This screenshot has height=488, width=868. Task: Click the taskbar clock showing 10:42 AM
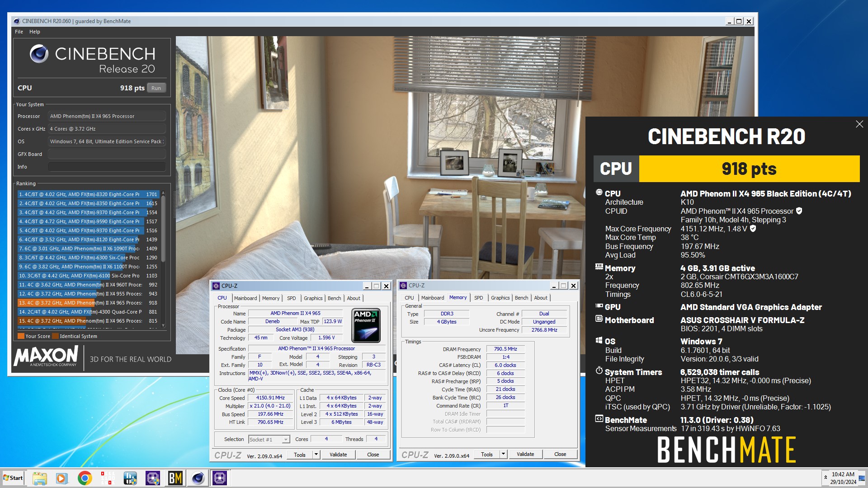[x=843, y=478]
